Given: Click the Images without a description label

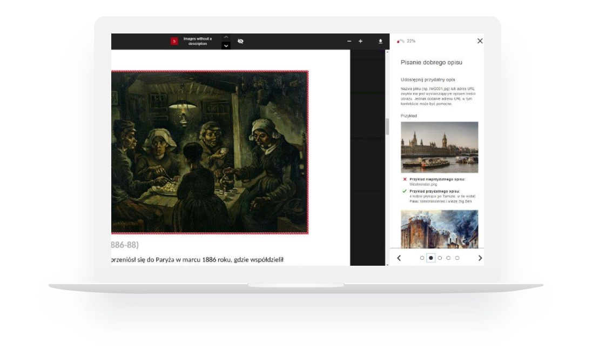Looking at the screenshot, I should pyautogui.click(x=198, y=41).
